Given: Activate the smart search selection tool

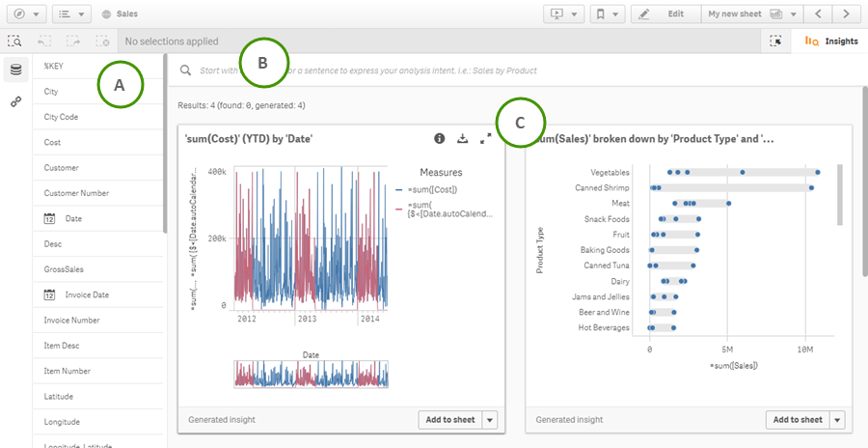Looking at the screenshot, I should click(14, 42).
